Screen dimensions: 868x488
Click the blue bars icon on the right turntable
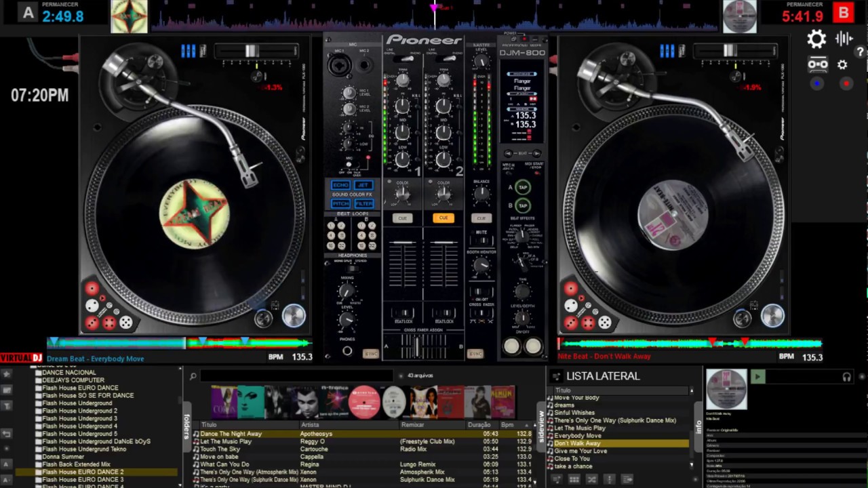[667, 51]
